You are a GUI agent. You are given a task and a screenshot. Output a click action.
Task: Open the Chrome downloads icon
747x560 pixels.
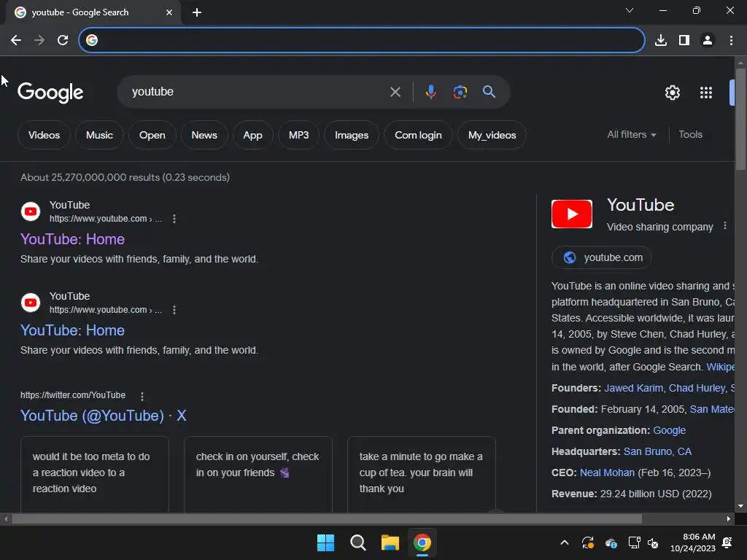point(661,40)
